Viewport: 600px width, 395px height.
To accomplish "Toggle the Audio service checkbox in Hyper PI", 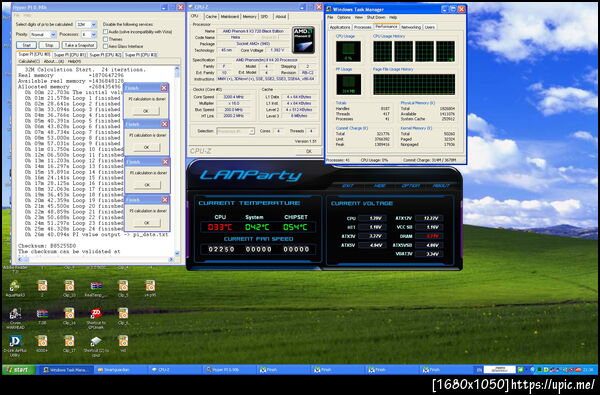I will 106,32.
